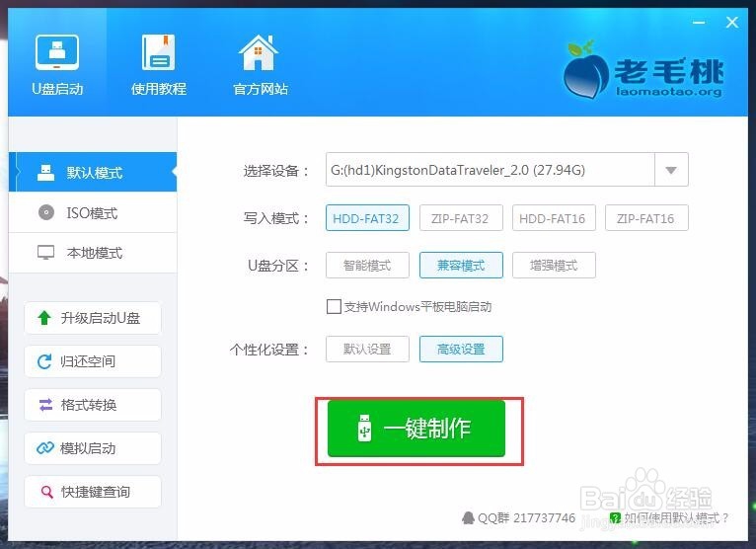
Task: Open 如何使用默认模式 help link
Action: [676, 518]
